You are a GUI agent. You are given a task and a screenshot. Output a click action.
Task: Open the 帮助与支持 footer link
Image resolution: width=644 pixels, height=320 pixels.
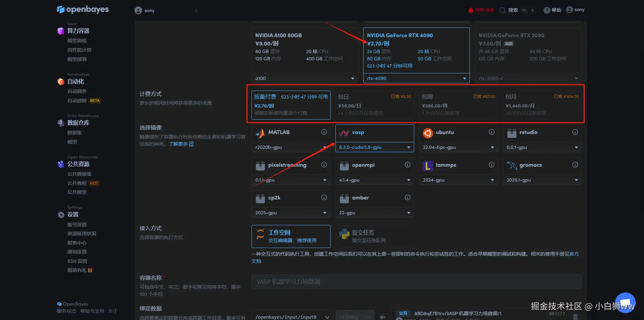(x=92, y=311)
